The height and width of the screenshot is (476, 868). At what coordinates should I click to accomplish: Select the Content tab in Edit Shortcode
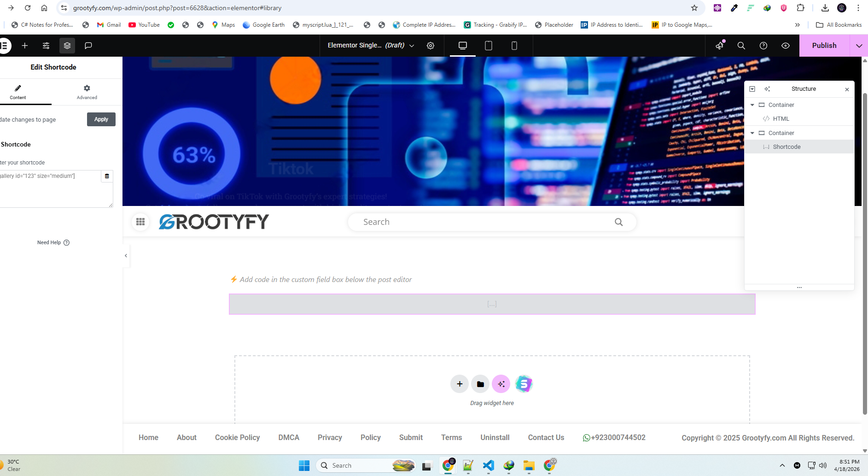[x=18, y=92]
